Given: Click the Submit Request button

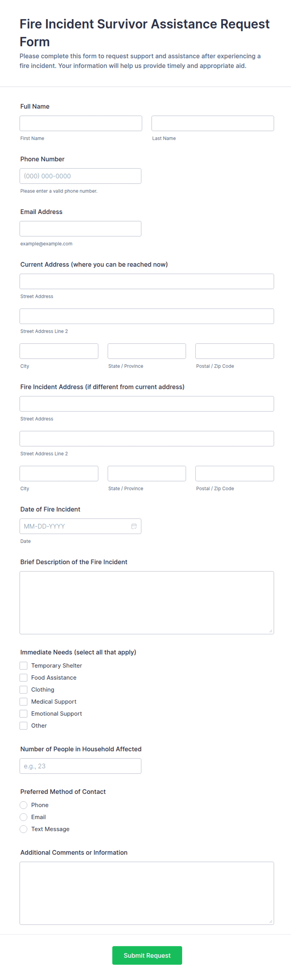Looking at the screenshot, I should coord(147,955).
